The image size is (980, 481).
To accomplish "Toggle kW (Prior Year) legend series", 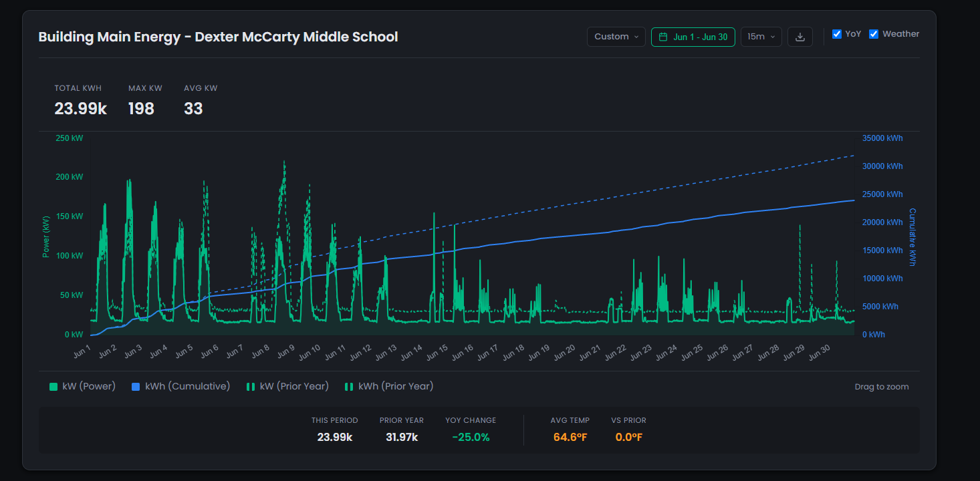I will tap(287, 386).
